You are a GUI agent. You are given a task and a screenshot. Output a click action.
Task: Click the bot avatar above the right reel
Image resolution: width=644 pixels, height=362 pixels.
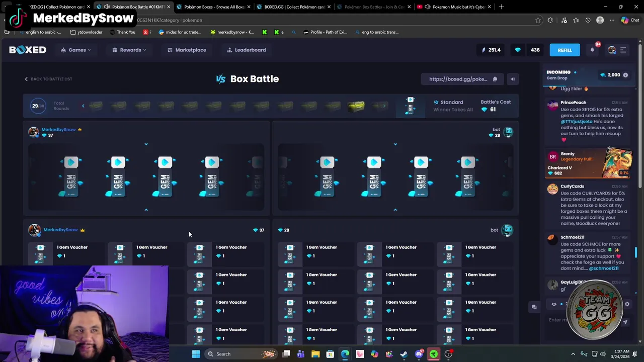pos(508,132)
